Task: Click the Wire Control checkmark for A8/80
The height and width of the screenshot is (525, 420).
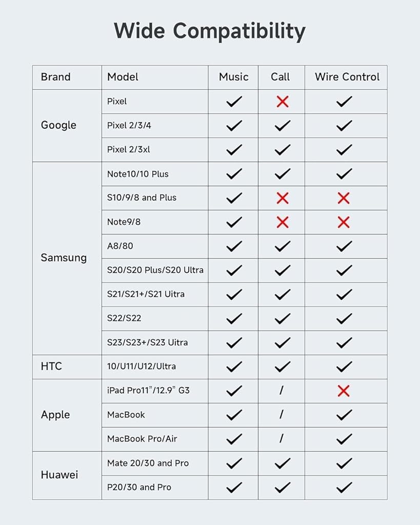Action: (344, 246)
